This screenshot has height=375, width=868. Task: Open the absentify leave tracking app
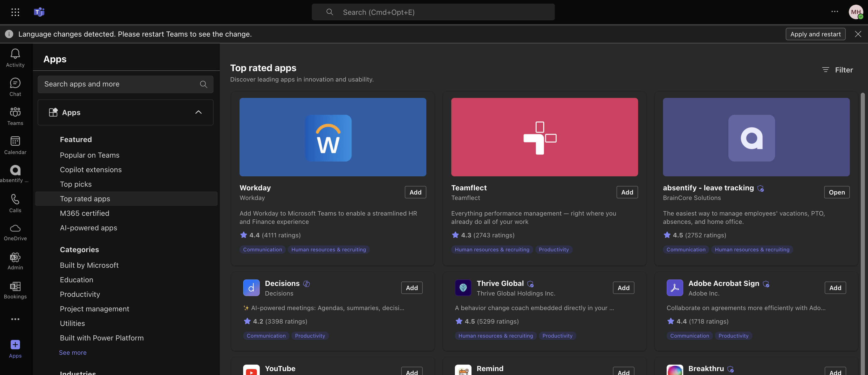[837, 192]
